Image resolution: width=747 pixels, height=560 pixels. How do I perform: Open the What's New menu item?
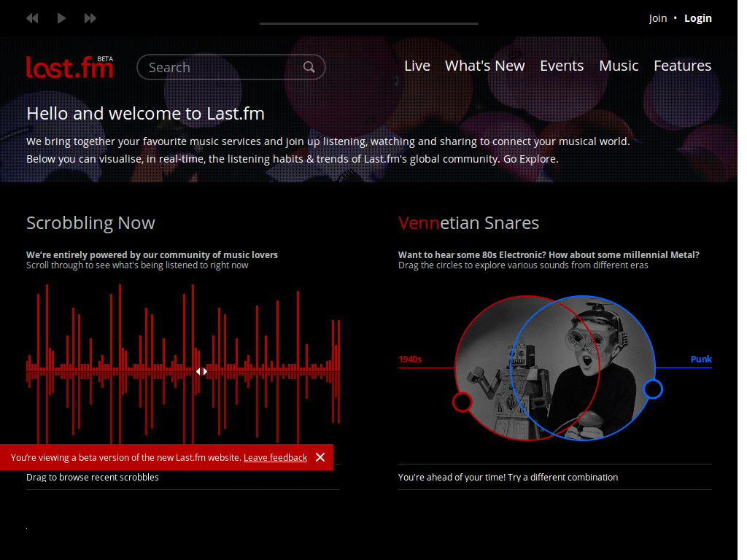(484, 66)
